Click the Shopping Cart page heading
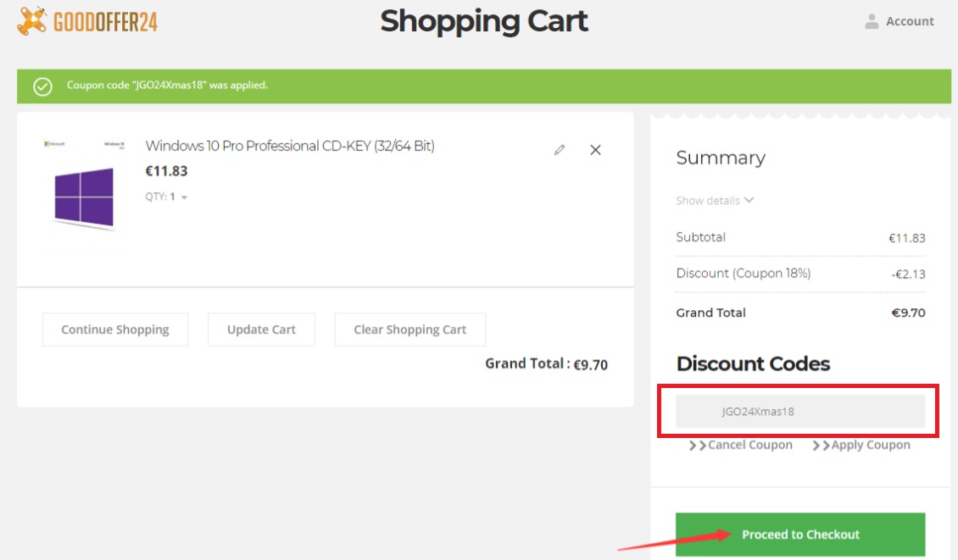958x560 pixels. [x=484, y=21]
